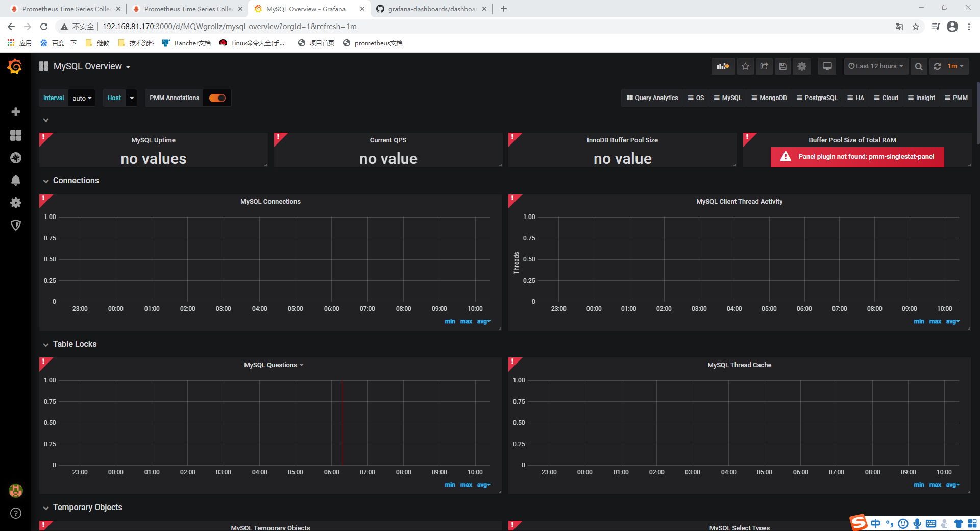Image resolution: width=980 pixels, height=531 pixels.
Task: Open Grafana home logo menu
Action: [15, 66]
